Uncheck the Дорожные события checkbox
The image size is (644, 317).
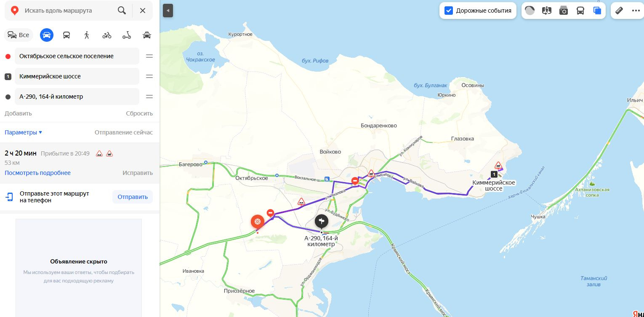coord(449,11)
